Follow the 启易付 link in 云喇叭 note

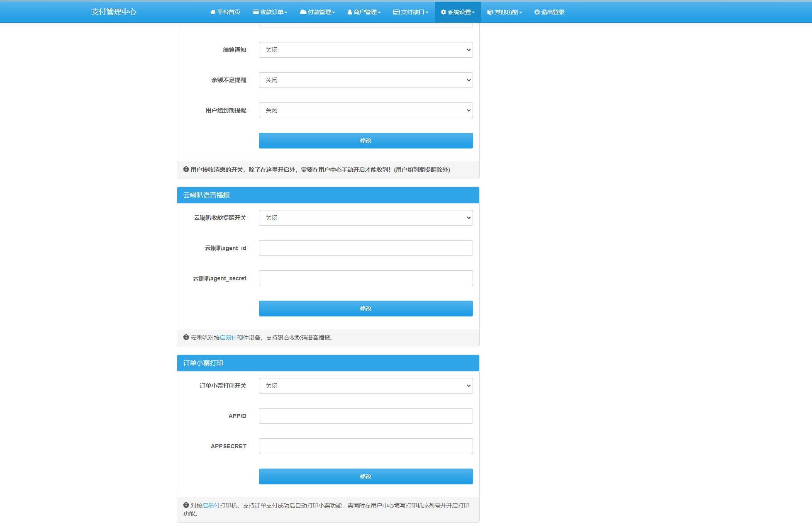pos(228,338)
